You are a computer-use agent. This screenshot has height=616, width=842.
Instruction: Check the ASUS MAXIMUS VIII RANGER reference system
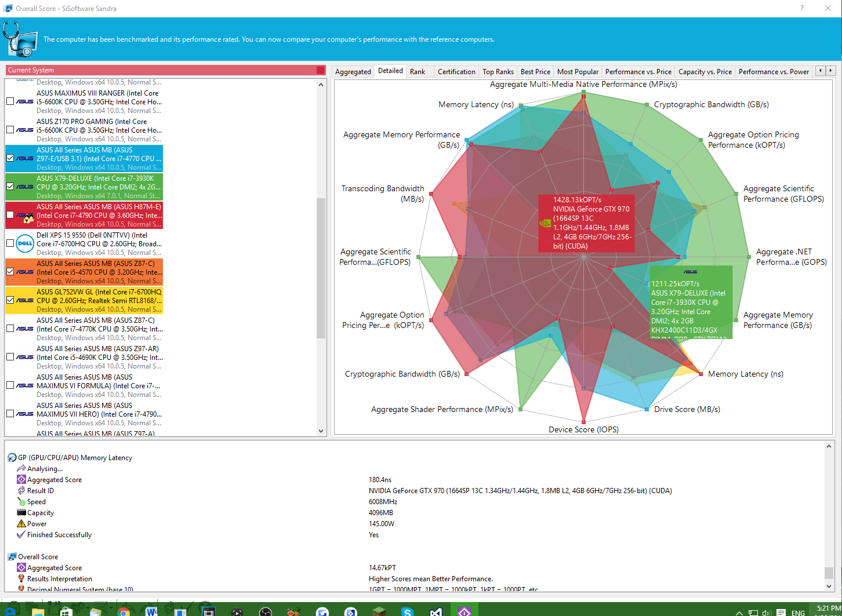[10, 101]
